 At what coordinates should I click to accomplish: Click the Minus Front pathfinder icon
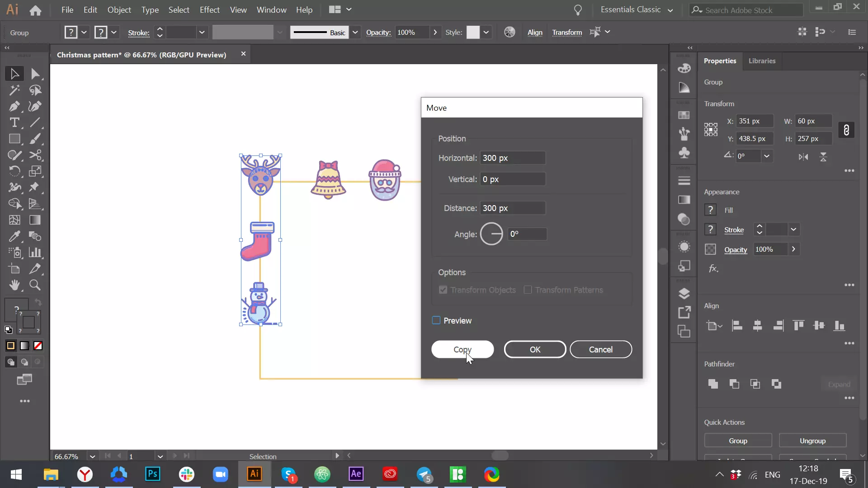pyautogui.click(x=734, y=384)
